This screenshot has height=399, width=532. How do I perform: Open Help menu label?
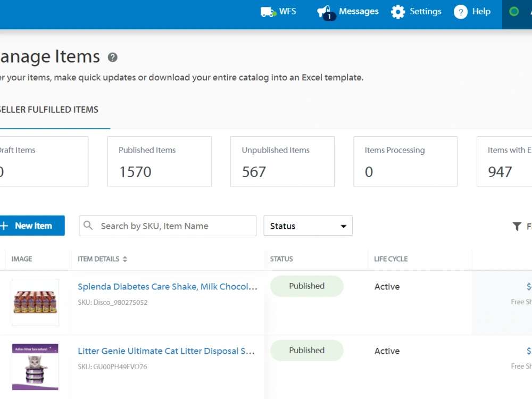pos(481,11)
